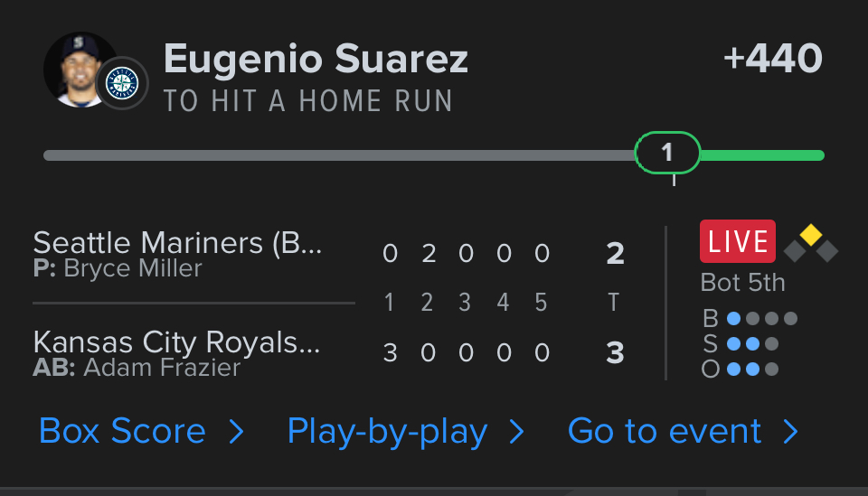Open the Play-by-play link

click(x=387, y=431)
